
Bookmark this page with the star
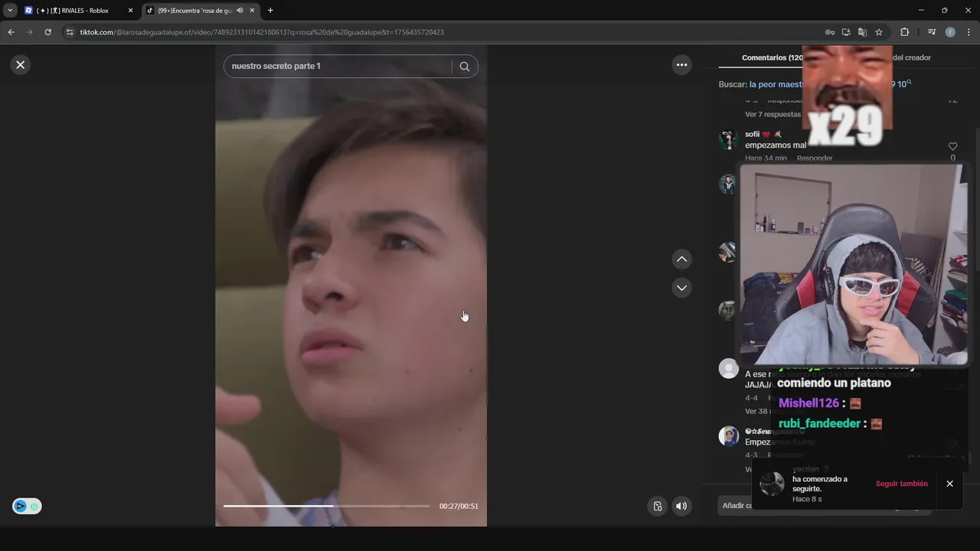(879, 32)
